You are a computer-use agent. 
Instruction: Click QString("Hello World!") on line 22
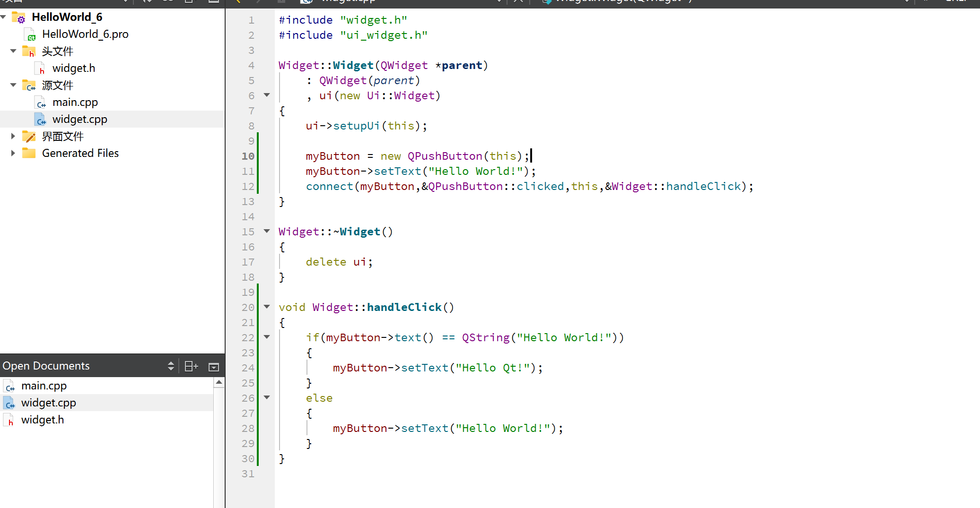pos(540,337)
